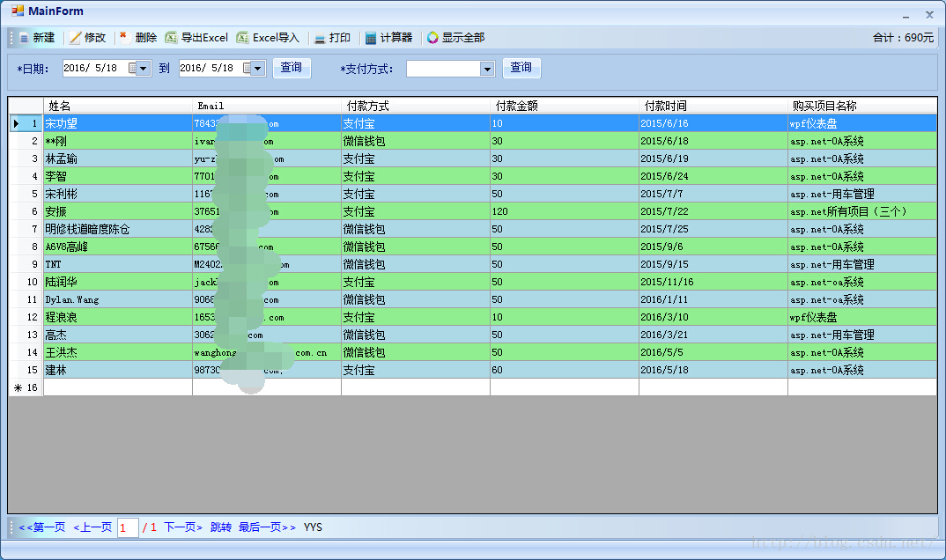Click the 删除 (Delete) toolbar icon
946x560 pixels.
[124, 37]
